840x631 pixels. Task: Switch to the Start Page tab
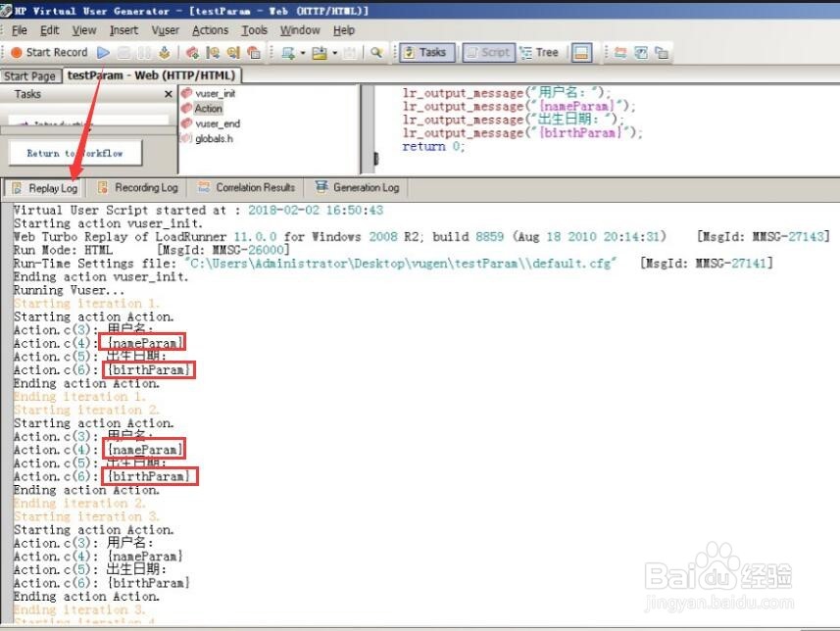[x=30, y=76]
